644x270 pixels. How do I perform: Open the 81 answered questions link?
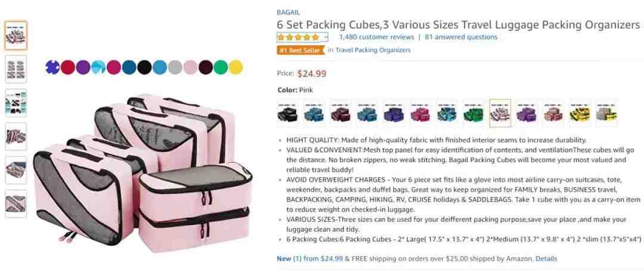tap(461, 37)
